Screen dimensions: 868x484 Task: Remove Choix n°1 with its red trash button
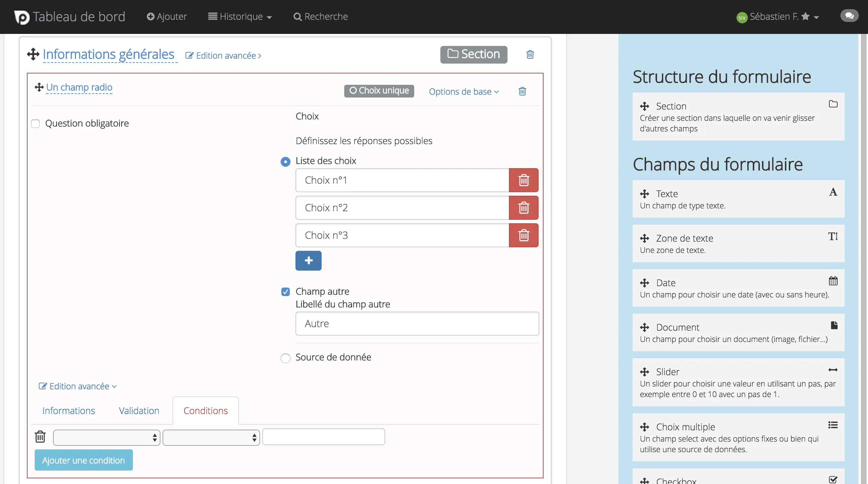pyautogui.click(x=524, y=180)
